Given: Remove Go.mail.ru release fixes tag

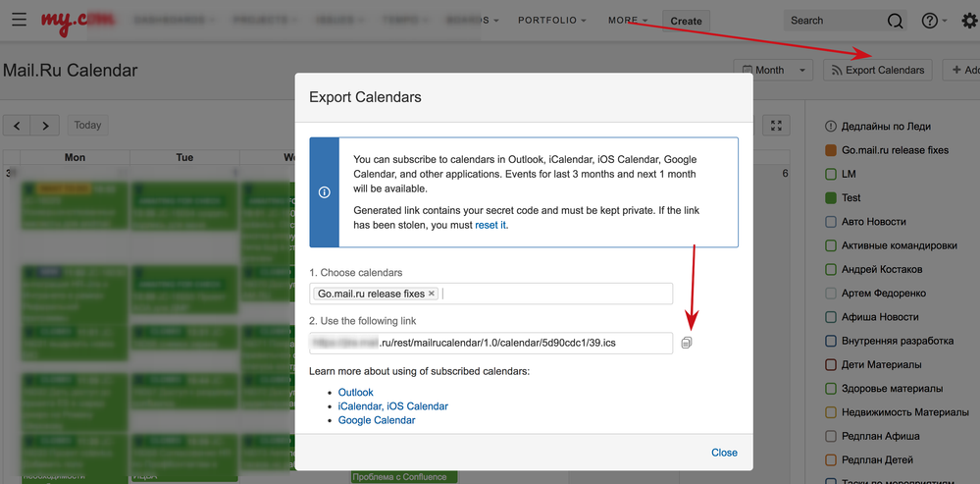Looking at the screenshot, I should [x=432, y=294].
